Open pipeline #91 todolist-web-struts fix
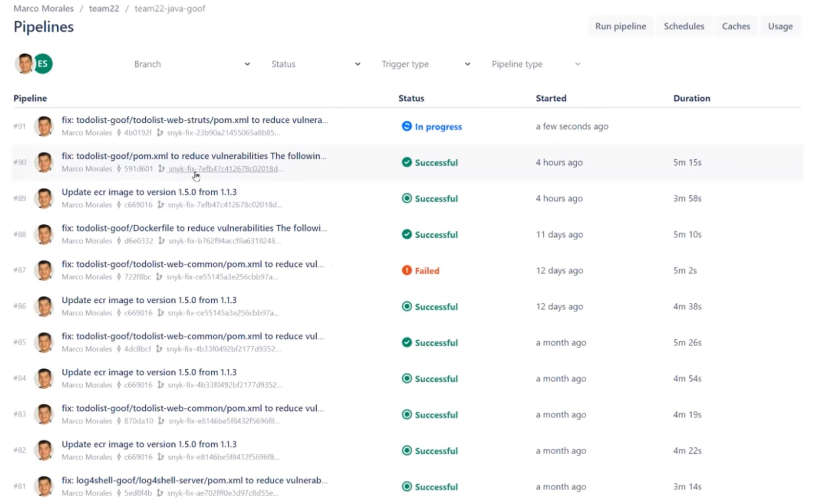Image resolution: width=816 pixels, height=504 pixels. pos(195,120)
